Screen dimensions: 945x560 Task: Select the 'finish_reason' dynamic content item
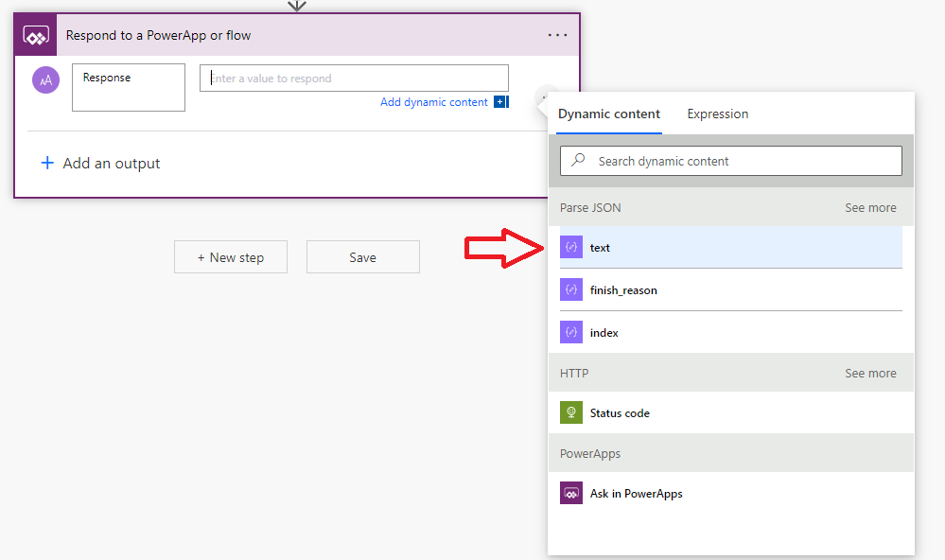[x=731, y=290]
